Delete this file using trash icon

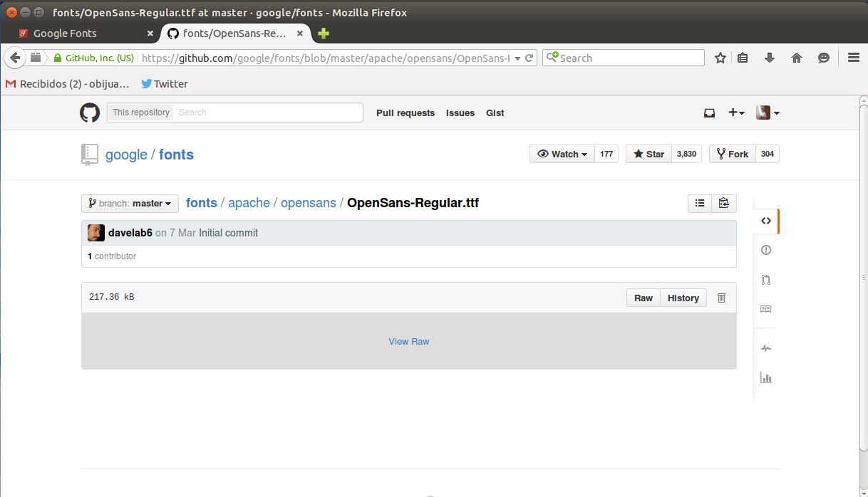tap(721, 298)
